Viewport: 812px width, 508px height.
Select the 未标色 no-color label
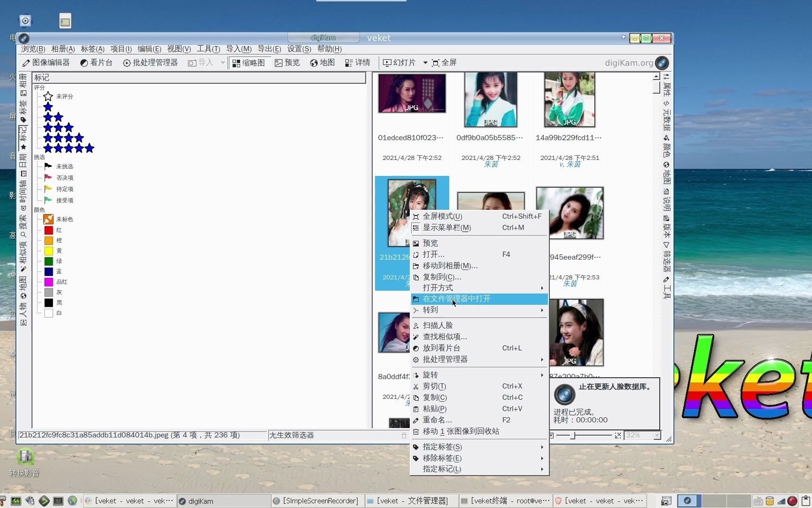[x=58, y=219]
